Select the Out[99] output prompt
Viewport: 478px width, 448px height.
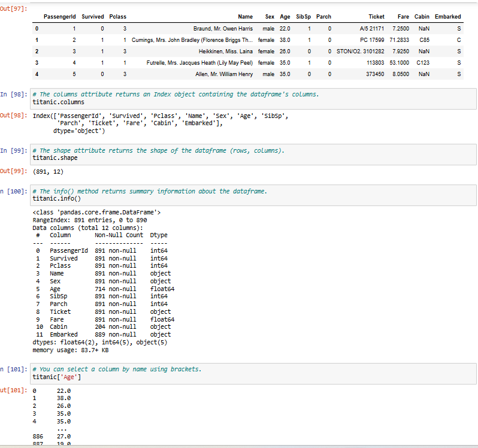[x=14, y=171]
